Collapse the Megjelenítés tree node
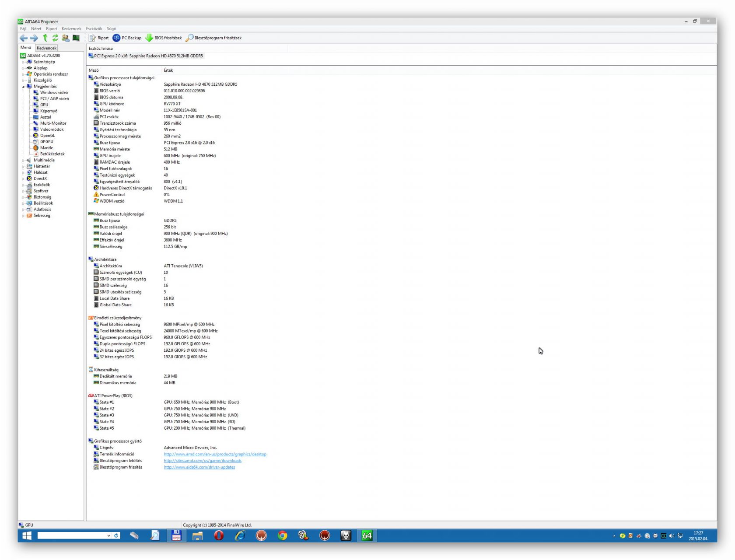Viewport: 735px width, 560px height. pos(24,87)
